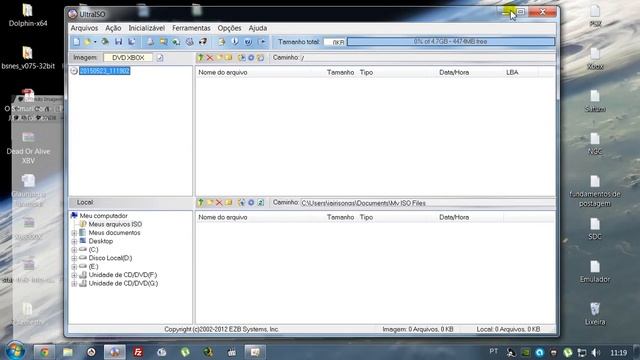Screen dimensions: 640x360
Task: Open the Inicializável menu
Action: tap(147, 28)
